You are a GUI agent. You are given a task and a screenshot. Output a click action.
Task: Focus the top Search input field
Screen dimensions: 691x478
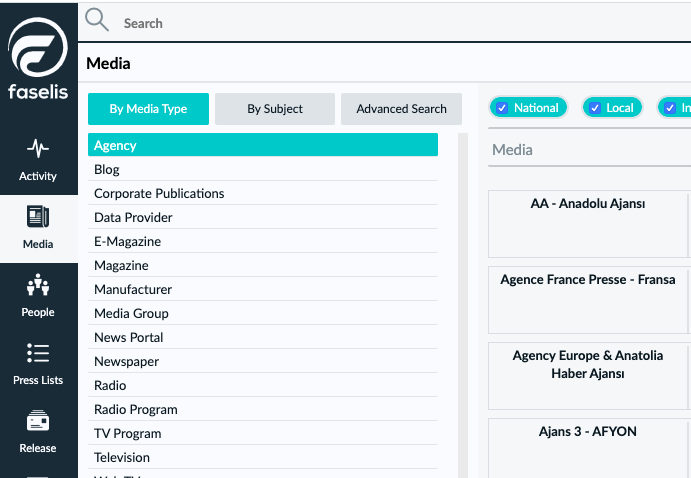[x=405, y=23]
